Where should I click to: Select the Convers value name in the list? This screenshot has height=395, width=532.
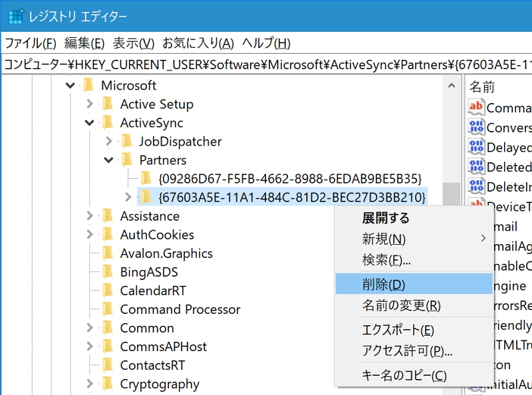(x=509, y=128)
